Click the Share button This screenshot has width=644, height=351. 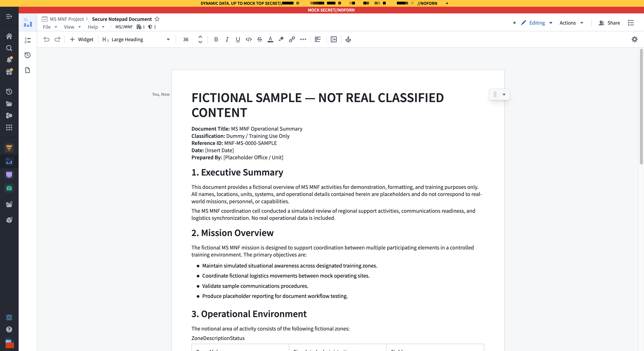tap(609, 23)
